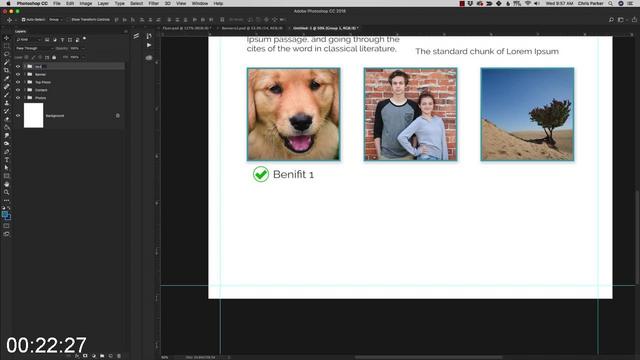The image size is (640, 360).
Task: Select the Hand tool
Action: [x=6, y=184]
